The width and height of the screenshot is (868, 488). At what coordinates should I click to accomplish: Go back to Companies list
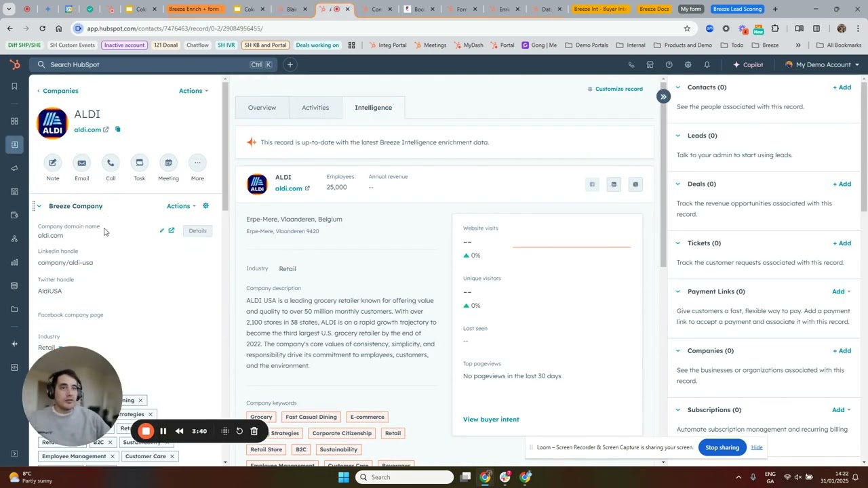tap(58, 91)
